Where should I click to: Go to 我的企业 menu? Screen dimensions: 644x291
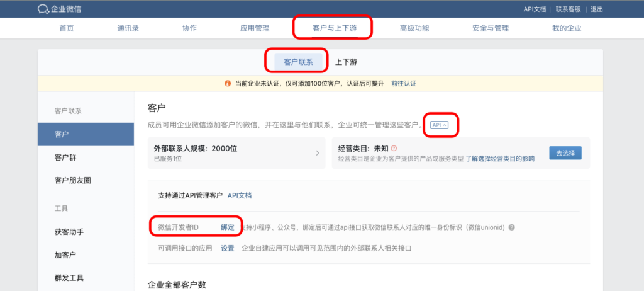click(567, 28)
